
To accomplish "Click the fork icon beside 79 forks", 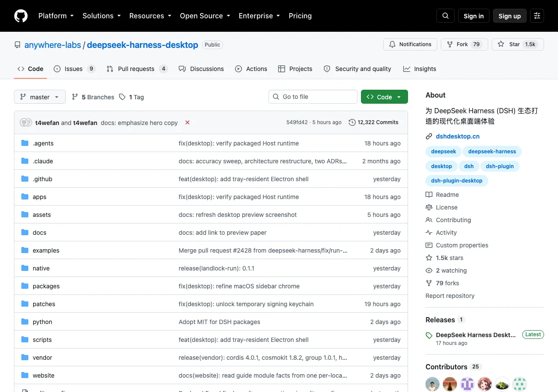I will (x=429, y=283).
